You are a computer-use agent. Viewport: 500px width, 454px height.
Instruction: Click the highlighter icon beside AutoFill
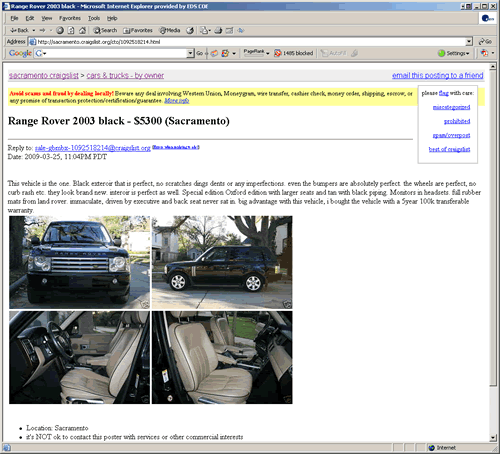[355, 53]
